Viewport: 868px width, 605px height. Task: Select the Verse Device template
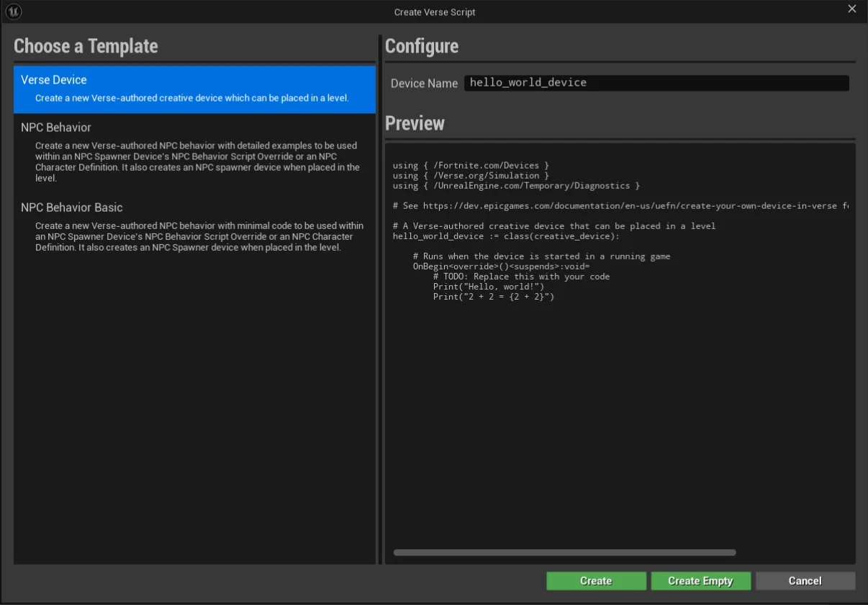tap(194, 89)
